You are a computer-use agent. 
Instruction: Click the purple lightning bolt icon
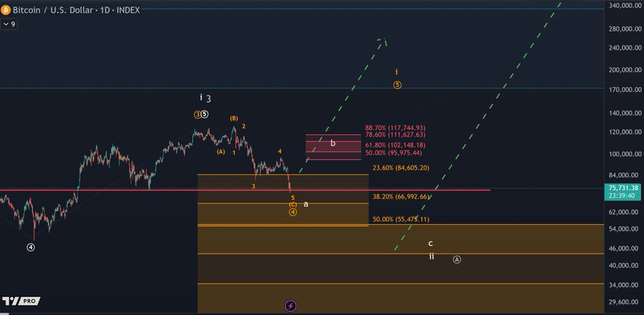(x=291, y=306)
